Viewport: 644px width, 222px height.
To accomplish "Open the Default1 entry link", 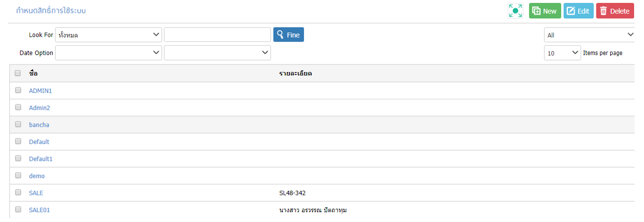I will pyautogui.click(x=41, y=159).
